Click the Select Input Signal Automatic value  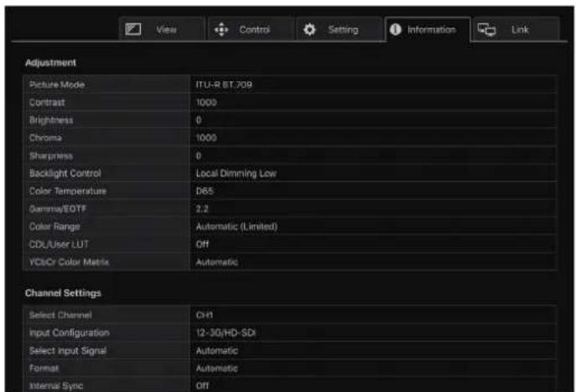coord(217,350)
